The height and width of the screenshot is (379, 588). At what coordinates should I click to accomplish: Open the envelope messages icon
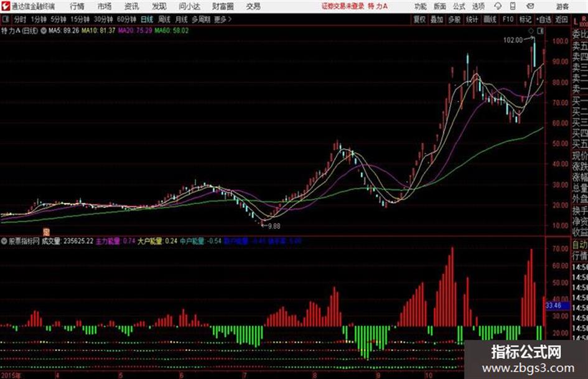coord(530,6)
